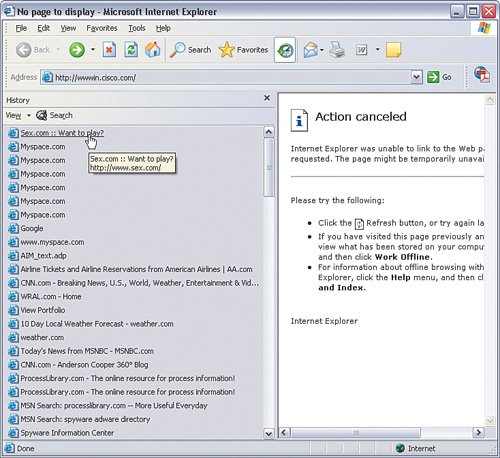Open the MSN Search: spyware adware directory entry

tap(85, 419)
